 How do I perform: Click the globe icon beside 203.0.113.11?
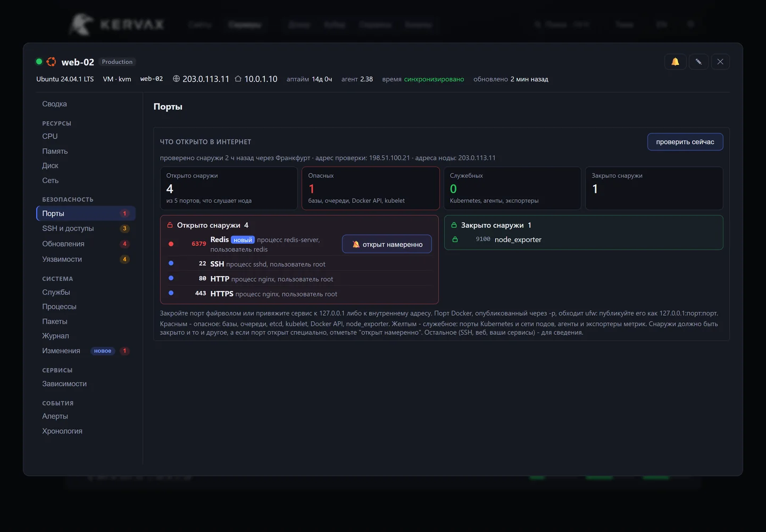point(177,79)
